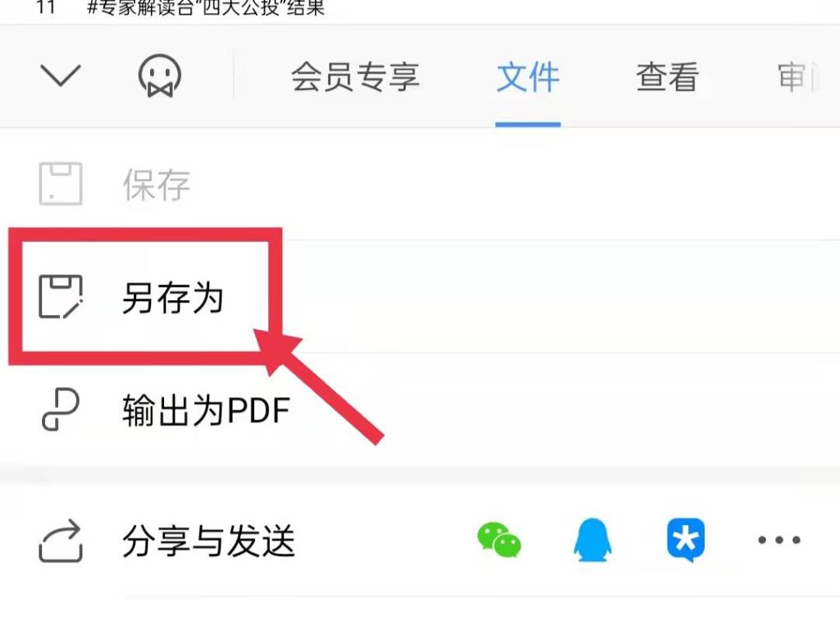Choose the 保存 menu entry text
Viewport: 840px width, 630px height.
(157, 185)
